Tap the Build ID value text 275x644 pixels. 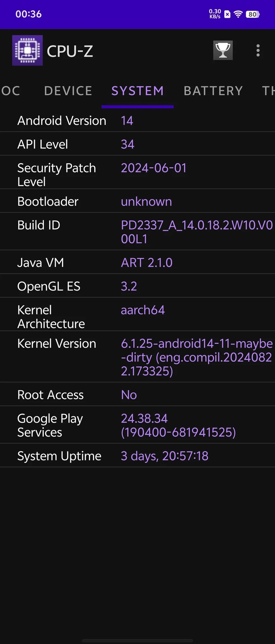click(197, 232)
